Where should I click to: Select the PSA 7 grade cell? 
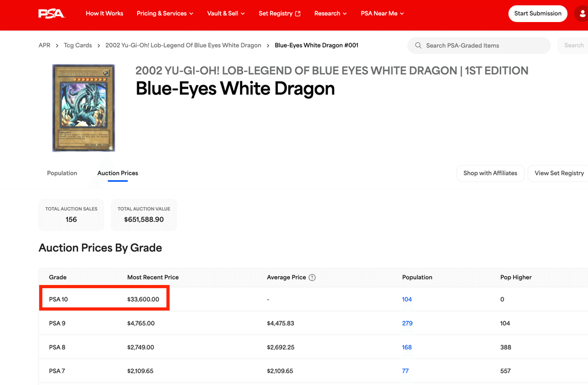(57, 371)
